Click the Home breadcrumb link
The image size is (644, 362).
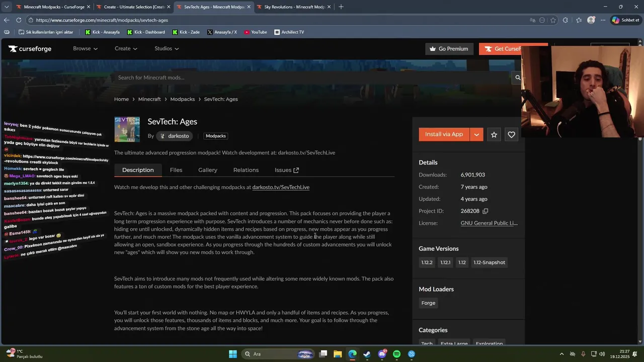pyautogui.click(x=121, y=99)
